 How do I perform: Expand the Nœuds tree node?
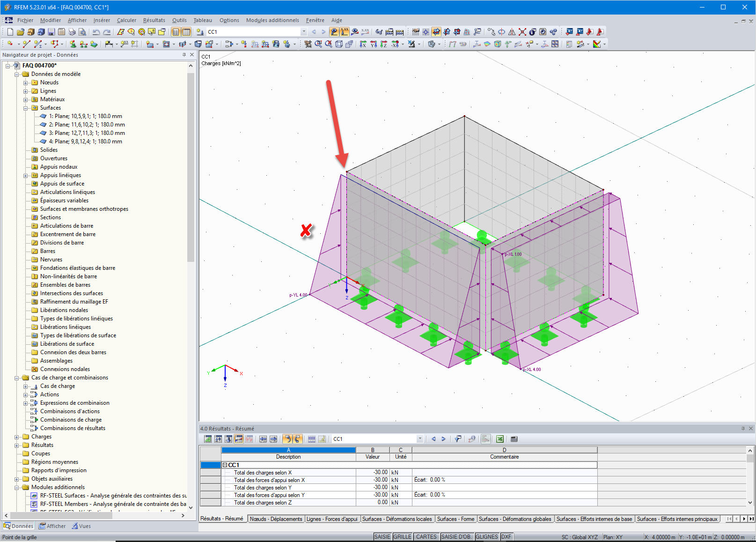[26, 83]
